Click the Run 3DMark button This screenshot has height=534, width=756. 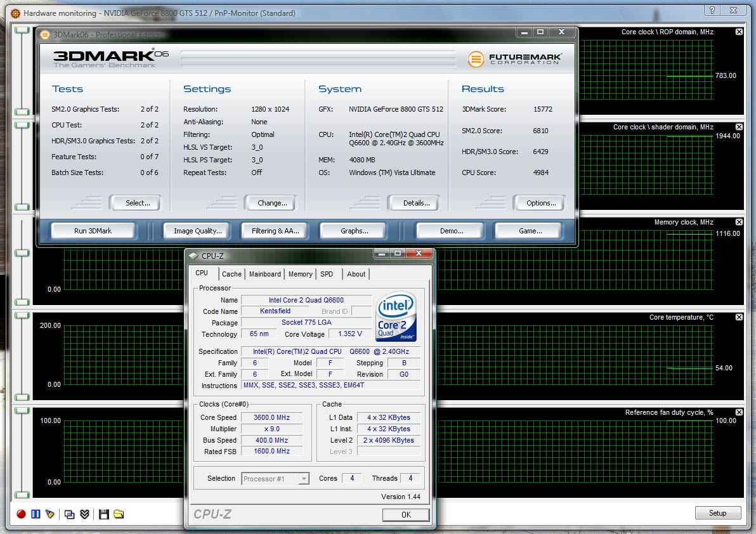(93, 231)
